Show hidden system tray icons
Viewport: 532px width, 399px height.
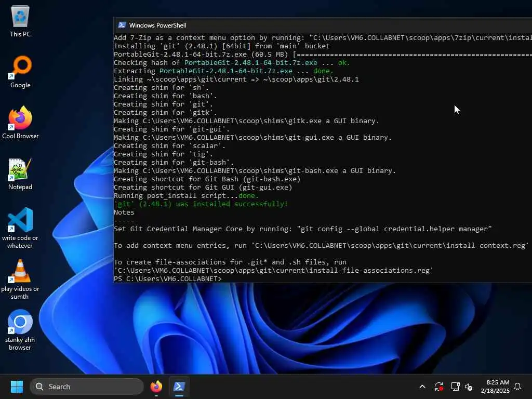(x=422, y=387)
